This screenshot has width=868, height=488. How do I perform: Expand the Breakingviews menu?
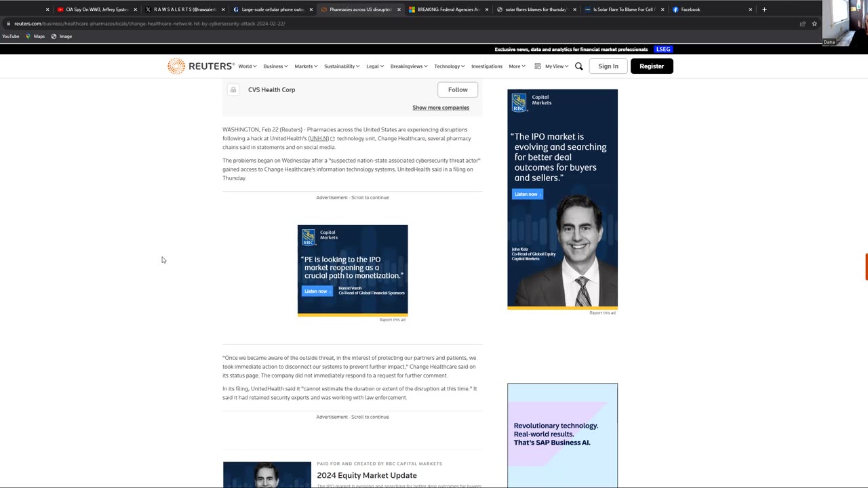(409, 66)
